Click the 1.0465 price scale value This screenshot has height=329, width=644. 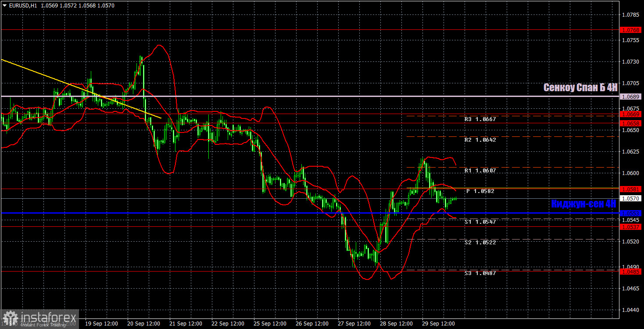(631, 288)
